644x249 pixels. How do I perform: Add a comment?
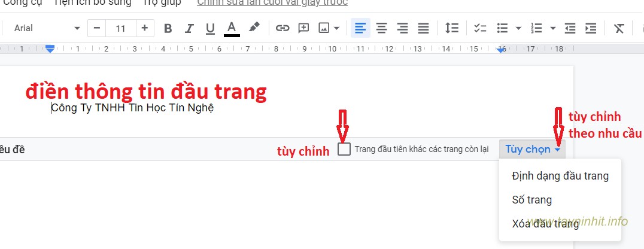303,28
